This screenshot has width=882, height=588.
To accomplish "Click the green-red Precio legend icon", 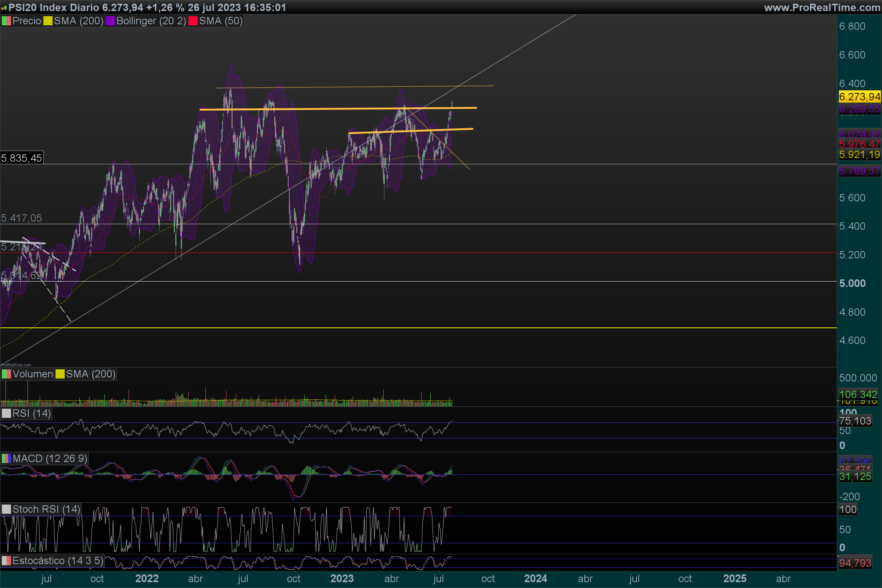I will 6,21.
